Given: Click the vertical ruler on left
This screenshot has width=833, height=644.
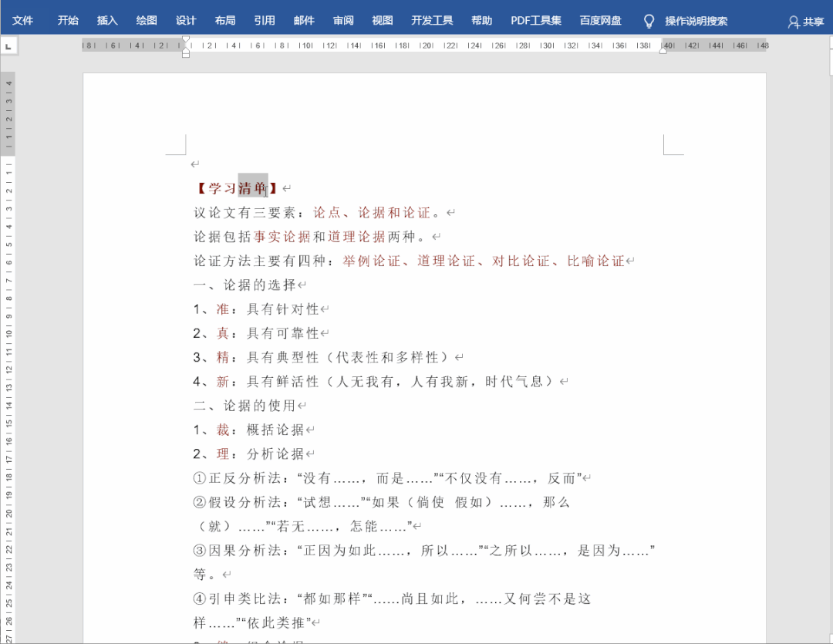Looking at the screenshot, I should (8, 357).
